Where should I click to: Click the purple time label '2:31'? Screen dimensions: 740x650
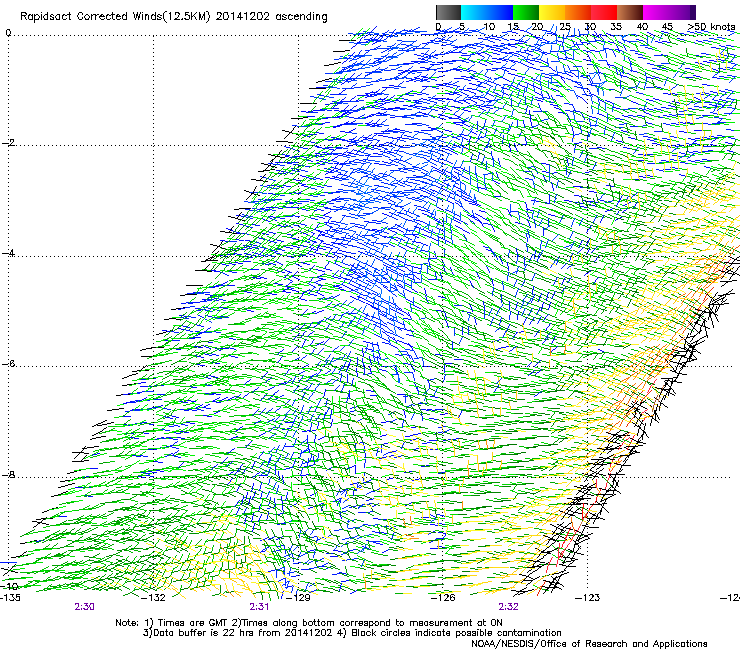259,607
